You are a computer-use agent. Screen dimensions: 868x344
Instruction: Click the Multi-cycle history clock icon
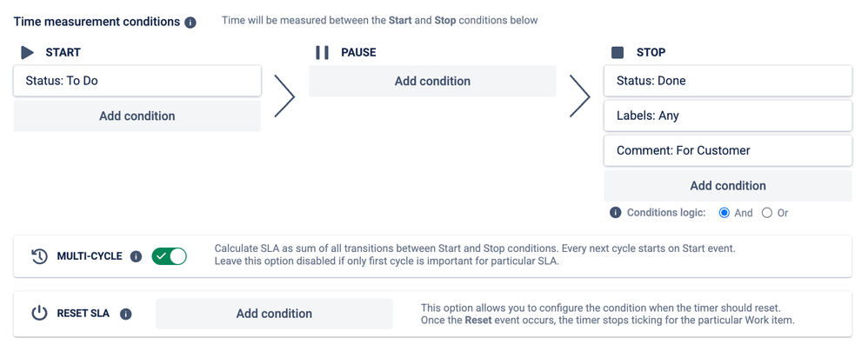coord(39,256)
